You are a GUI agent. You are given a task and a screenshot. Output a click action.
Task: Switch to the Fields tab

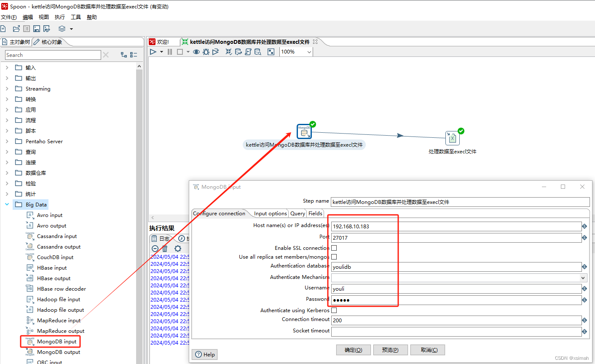tap(315, 214)
